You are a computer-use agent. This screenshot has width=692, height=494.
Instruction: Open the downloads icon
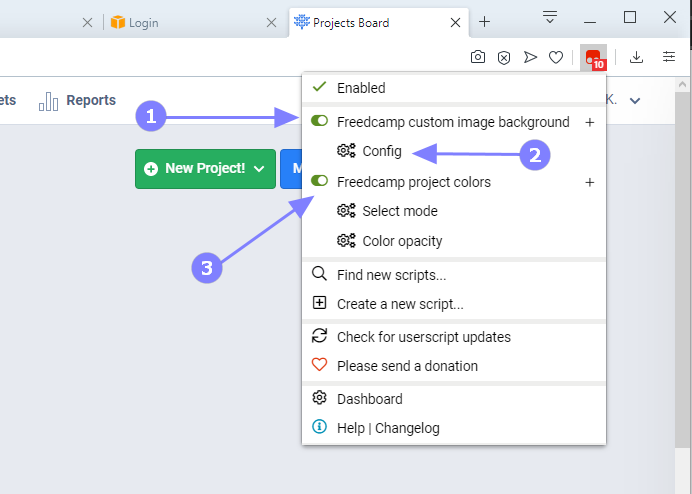(x=636, y=57)
